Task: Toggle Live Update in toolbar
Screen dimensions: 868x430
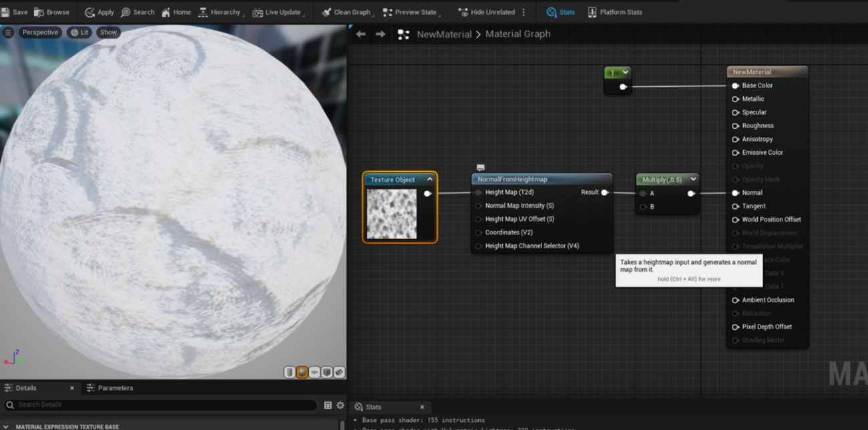Action: [276, 12]
